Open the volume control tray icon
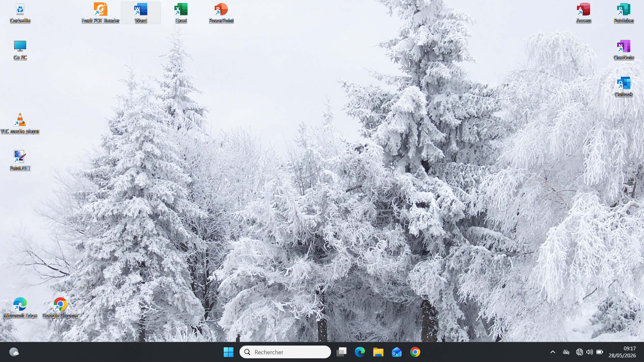 589,352
